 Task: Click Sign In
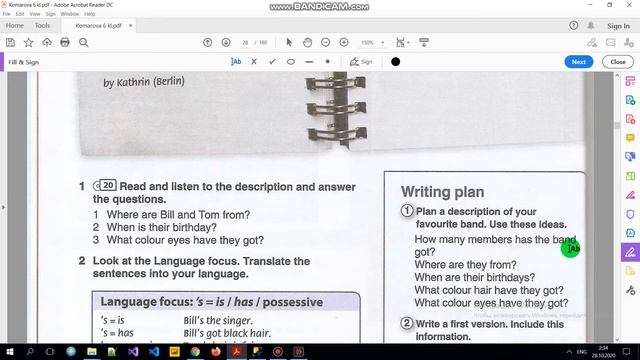pos(618,26)
